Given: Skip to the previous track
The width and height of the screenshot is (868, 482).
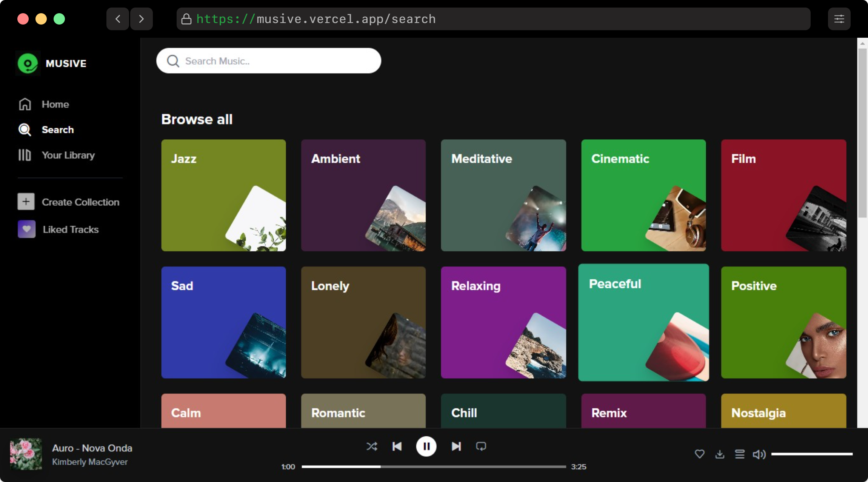Looking at the screenshot, I should (397, 447).
